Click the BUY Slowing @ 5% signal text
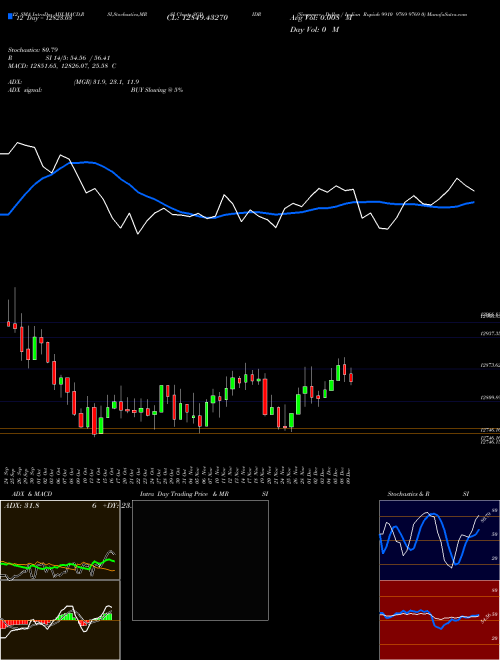Image resolution: width=500 pixels, height=660 pixels. [157, 90]
